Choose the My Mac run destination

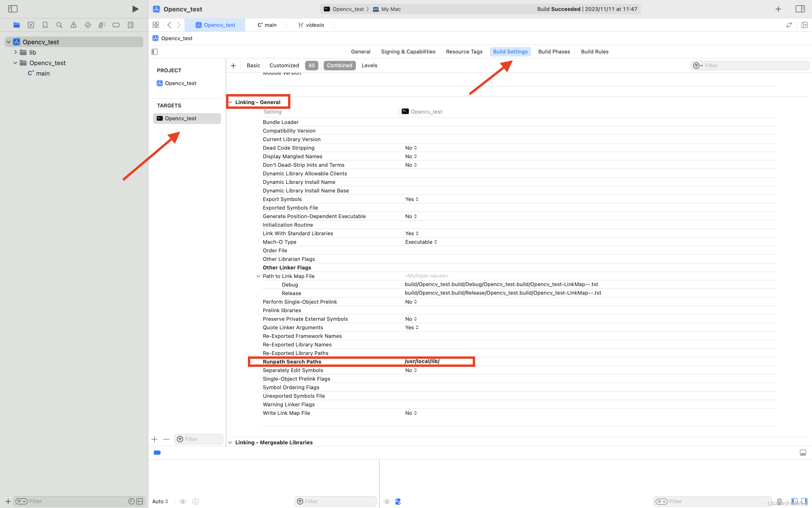click(387, 9)
